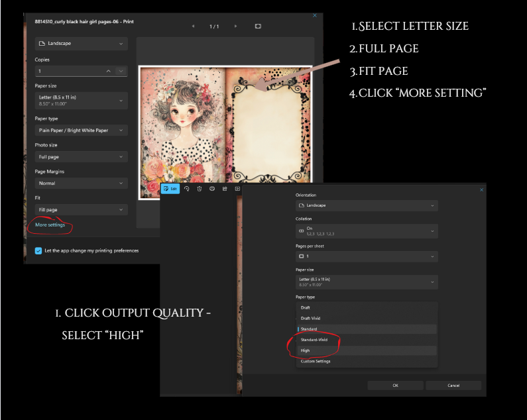Open the Plain Paper / Bright White Paper dropdown
Viewport: 527px width, 420px height.
click(x=82, y=131)
